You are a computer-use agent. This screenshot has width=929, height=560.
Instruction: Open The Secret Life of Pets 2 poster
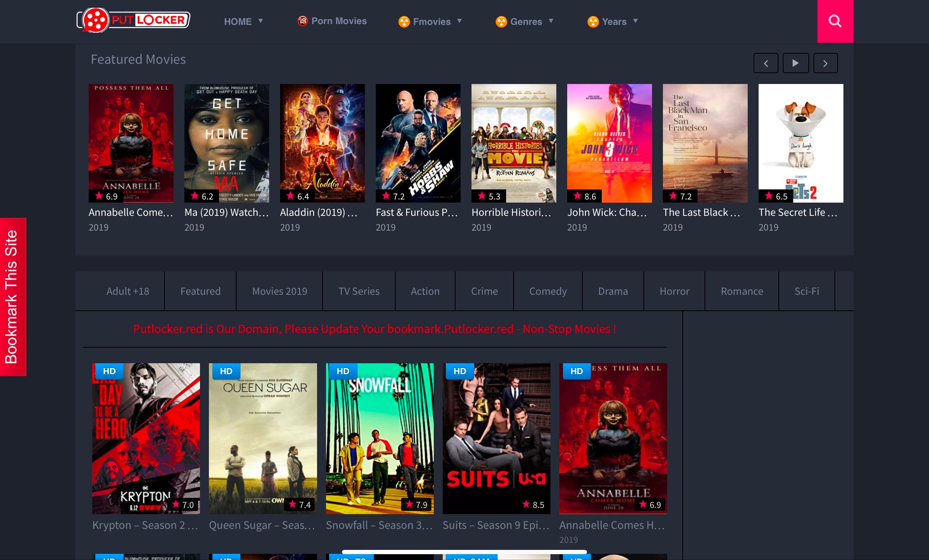tap(801, 143)
